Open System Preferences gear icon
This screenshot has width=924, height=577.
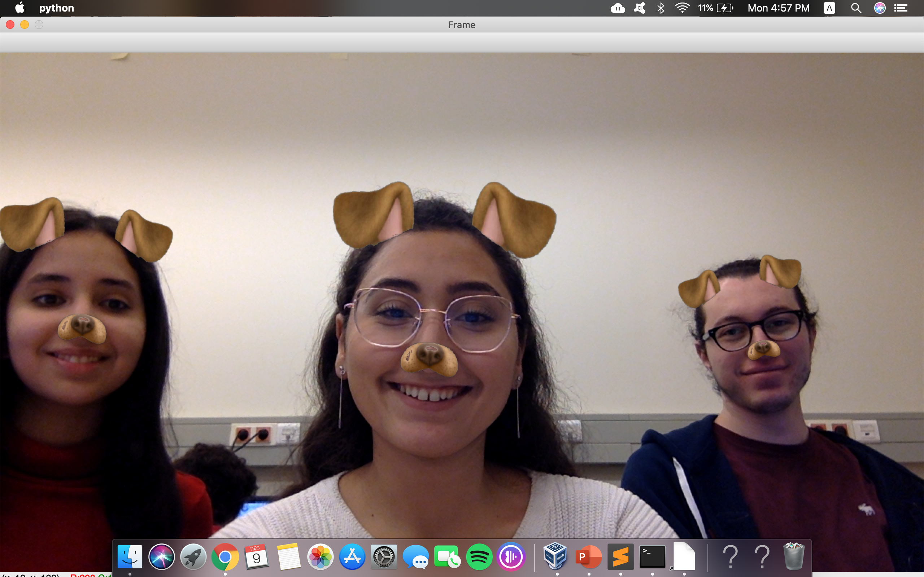384,557
